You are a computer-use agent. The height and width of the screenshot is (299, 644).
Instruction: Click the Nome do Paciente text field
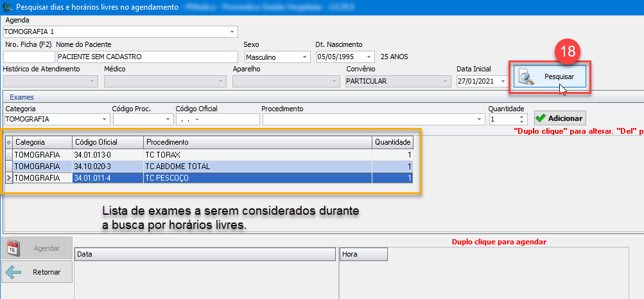(146, 57)
